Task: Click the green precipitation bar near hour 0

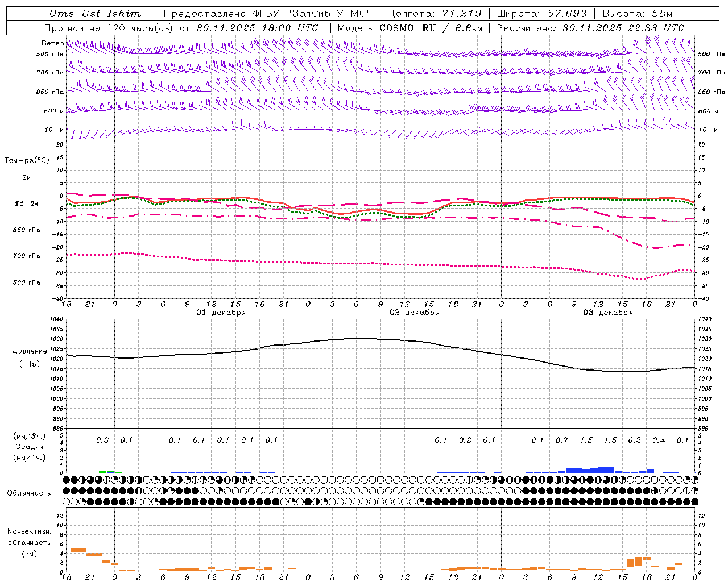Action: 110,472
